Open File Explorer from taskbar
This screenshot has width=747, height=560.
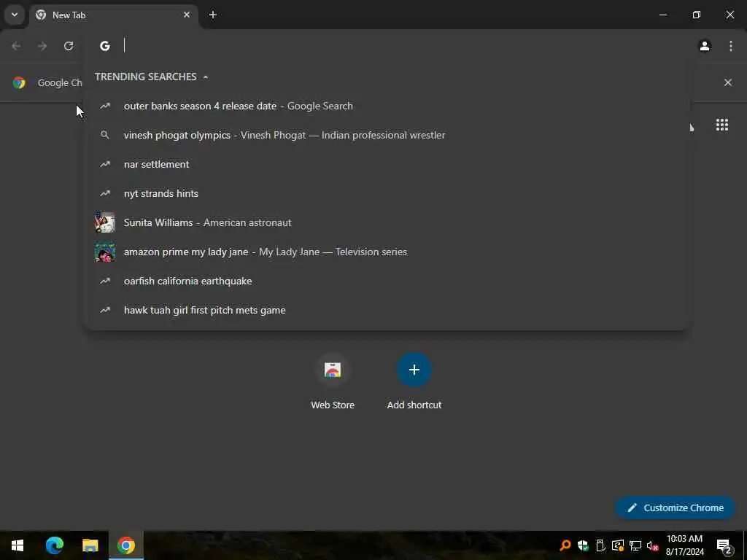click(x=90, y=545)
